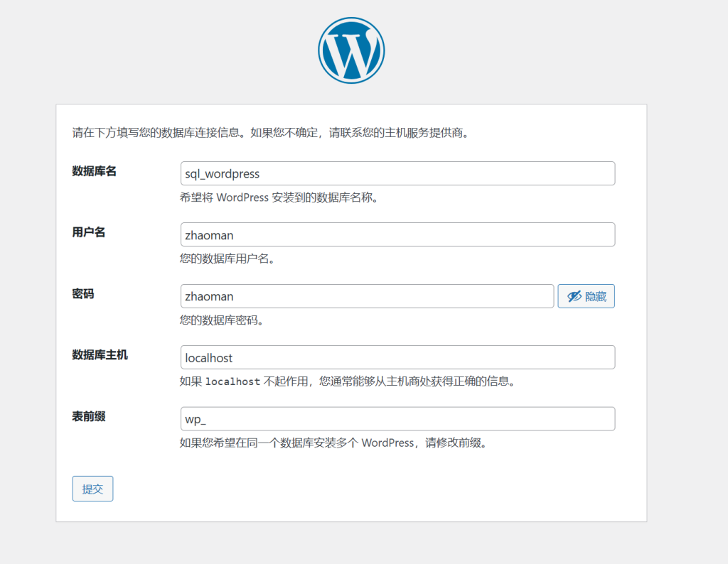
Task: Click the password field beside 隐藏 button
Action: [368, 296]
